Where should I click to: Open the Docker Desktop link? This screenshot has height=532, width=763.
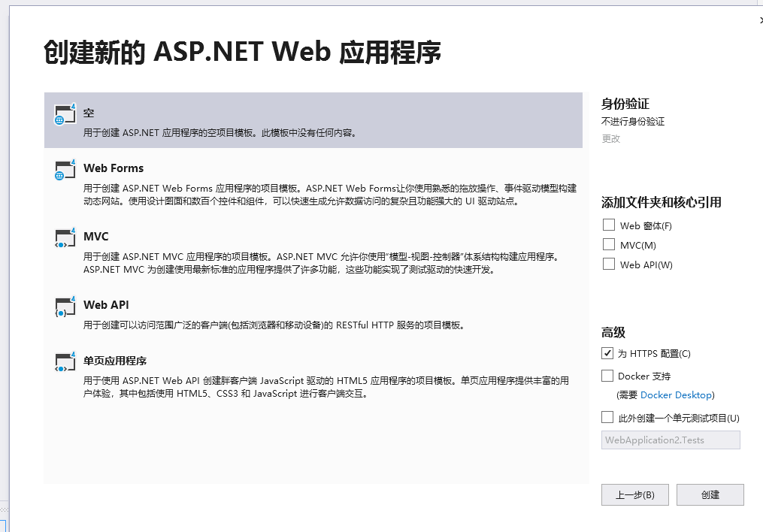click(676, 394)
